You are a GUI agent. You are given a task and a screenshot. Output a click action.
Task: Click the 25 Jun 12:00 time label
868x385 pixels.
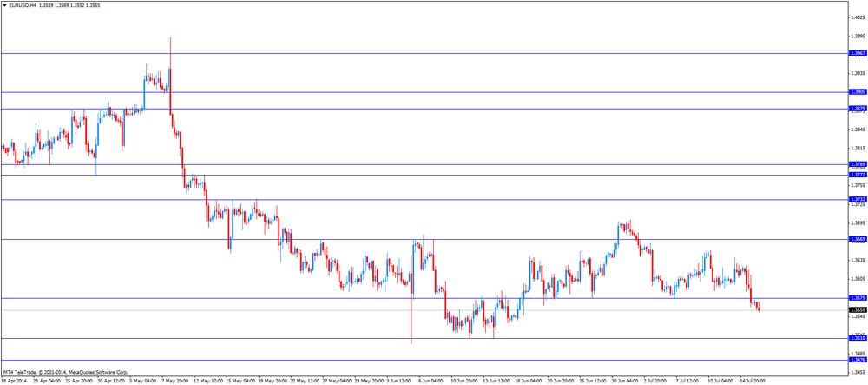(x=592, y=382)
